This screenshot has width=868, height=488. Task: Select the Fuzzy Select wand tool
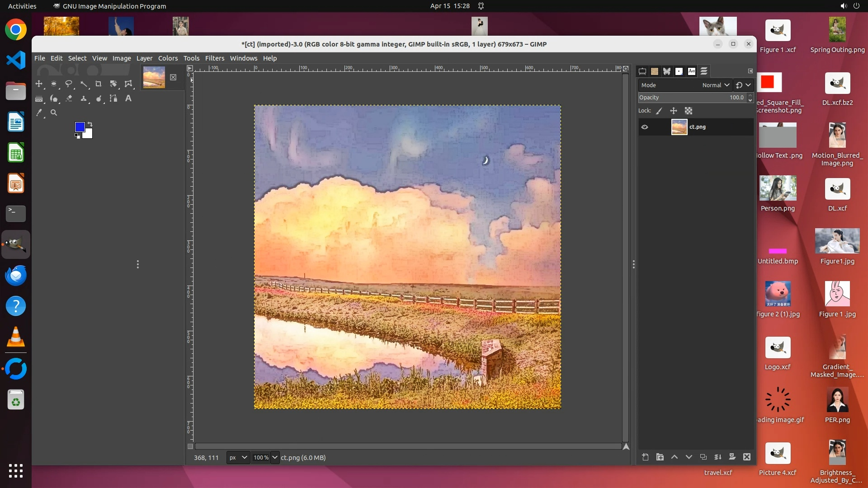(84, 84)
